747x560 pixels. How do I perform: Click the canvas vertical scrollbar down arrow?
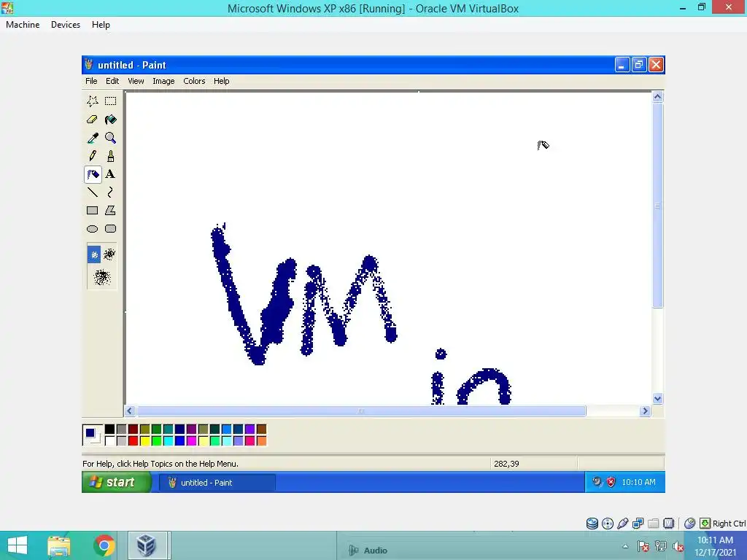tap(657, 399)
